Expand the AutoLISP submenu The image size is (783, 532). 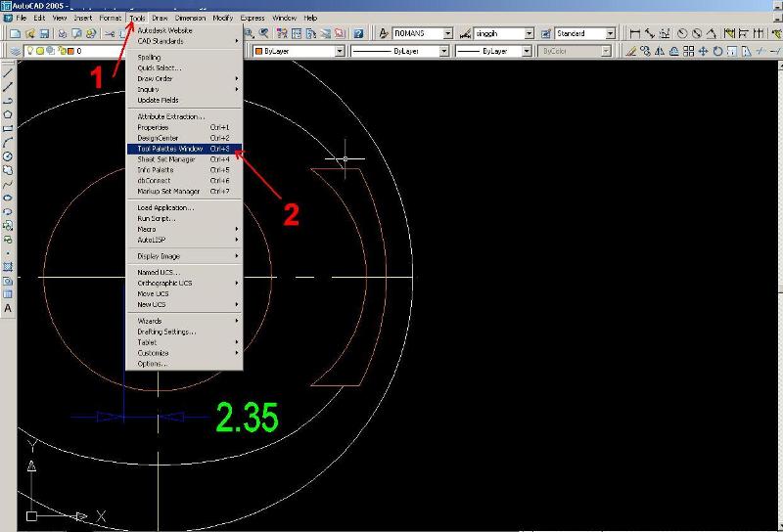pyautogui.click(x=184, y=240)
